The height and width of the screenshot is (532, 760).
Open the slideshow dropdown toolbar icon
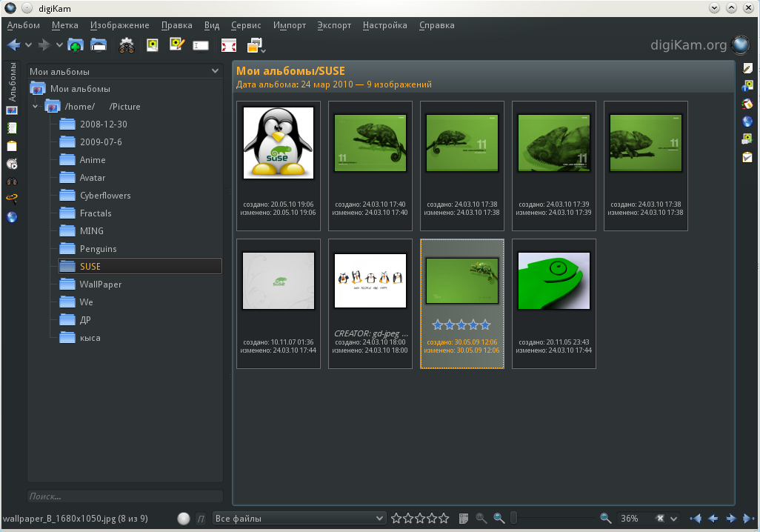coord(256,45)
